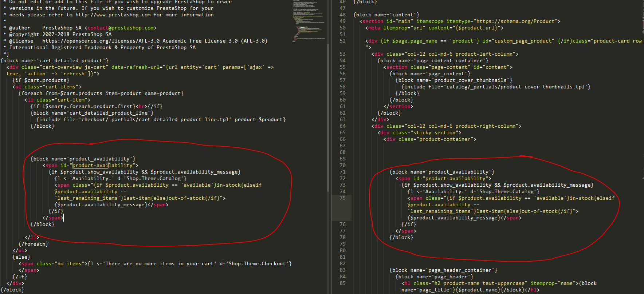Click the ul class="cart-items" tag
The height and width of the screenshot is (294, 644).
pyautogui.click(x=47, y=87)
